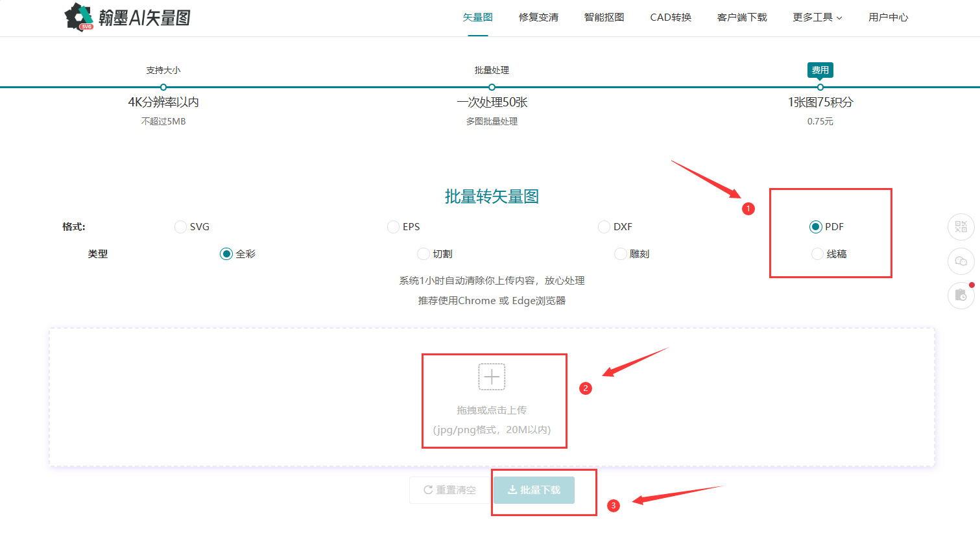Screen dimensions: 980x544
Task: Open the 客户端下载 page
Action: pyautogui.click(x=742, y=18)
